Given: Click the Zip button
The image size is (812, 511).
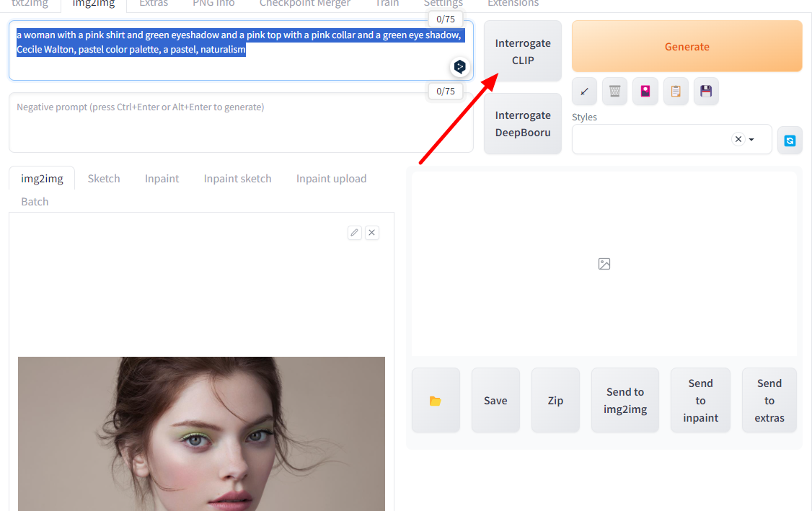Looking at the screenshot, I should pos(555,400).
